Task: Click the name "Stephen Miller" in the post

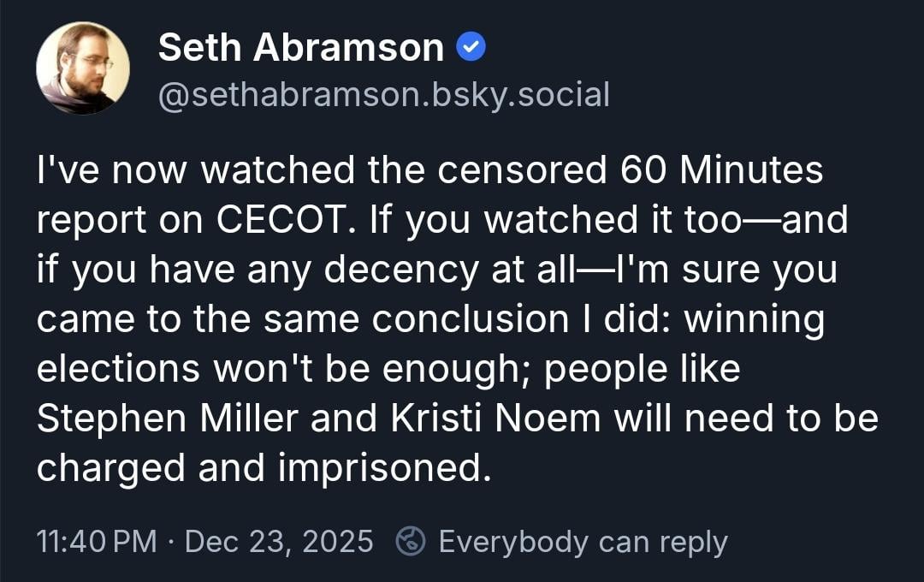Action: (167, 419)
